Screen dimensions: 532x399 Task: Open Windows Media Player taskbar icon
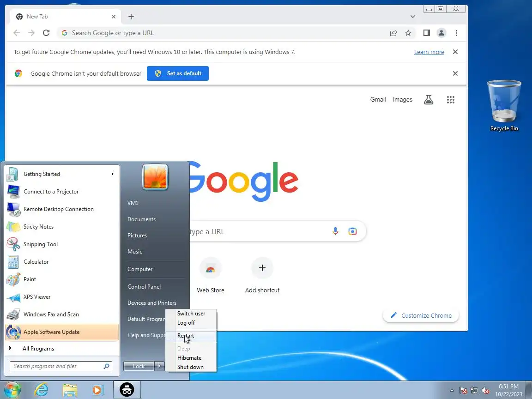pos(97,390)
